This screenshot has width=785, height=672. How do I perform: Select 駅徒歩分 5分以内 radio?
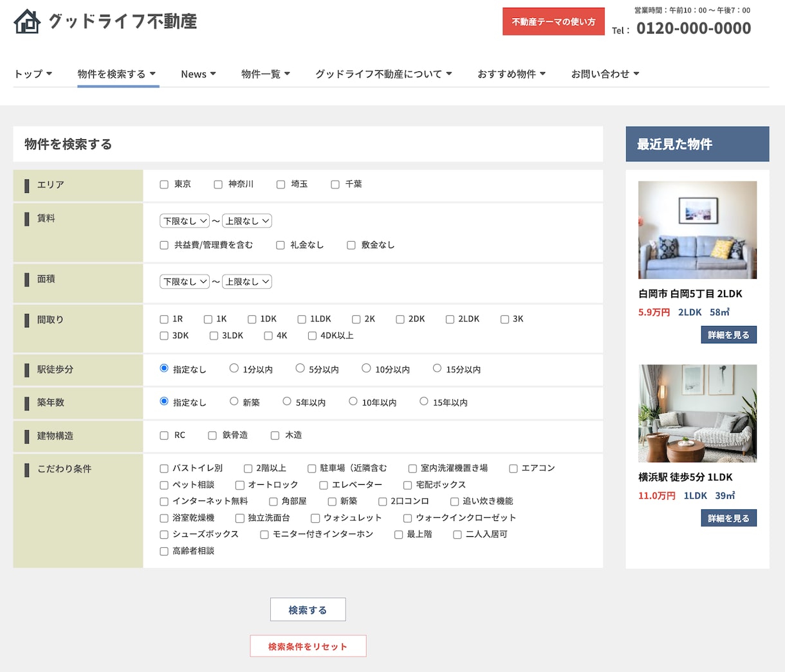click(300, 368)
